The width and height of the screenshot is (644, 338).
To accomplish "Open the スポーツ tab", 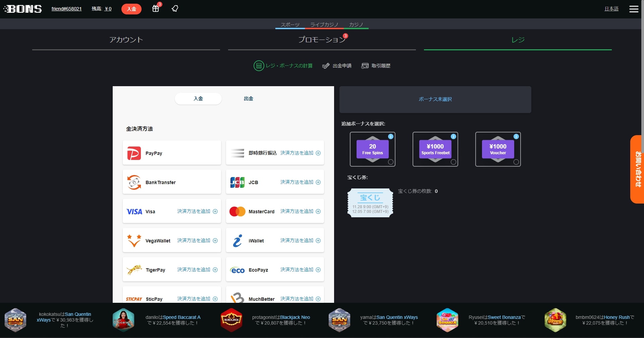I will pos(290,25).
